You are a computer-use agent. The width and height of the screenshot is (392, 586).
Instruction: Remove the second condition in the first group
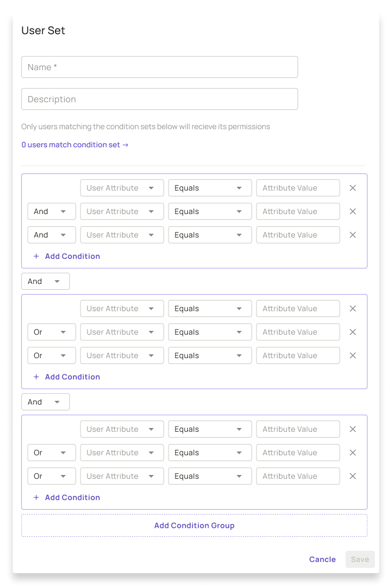click(x=353, y=211)
